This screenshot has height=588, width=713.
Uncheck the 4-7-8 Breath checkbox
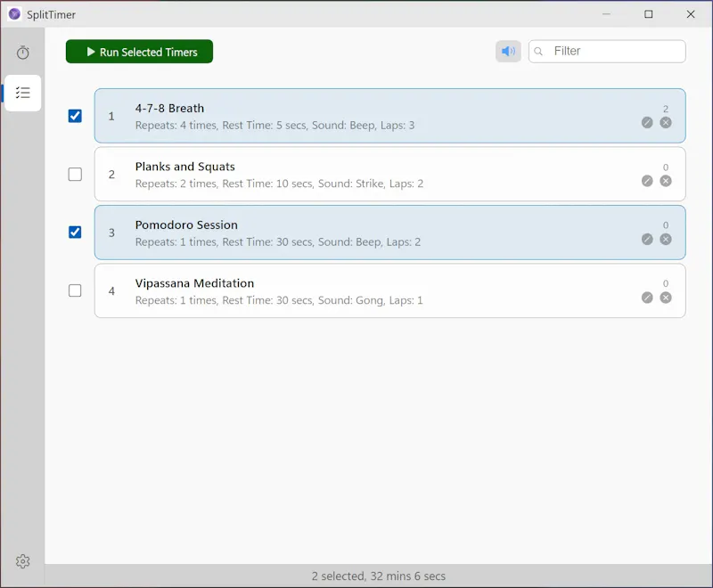pos(75,116)
